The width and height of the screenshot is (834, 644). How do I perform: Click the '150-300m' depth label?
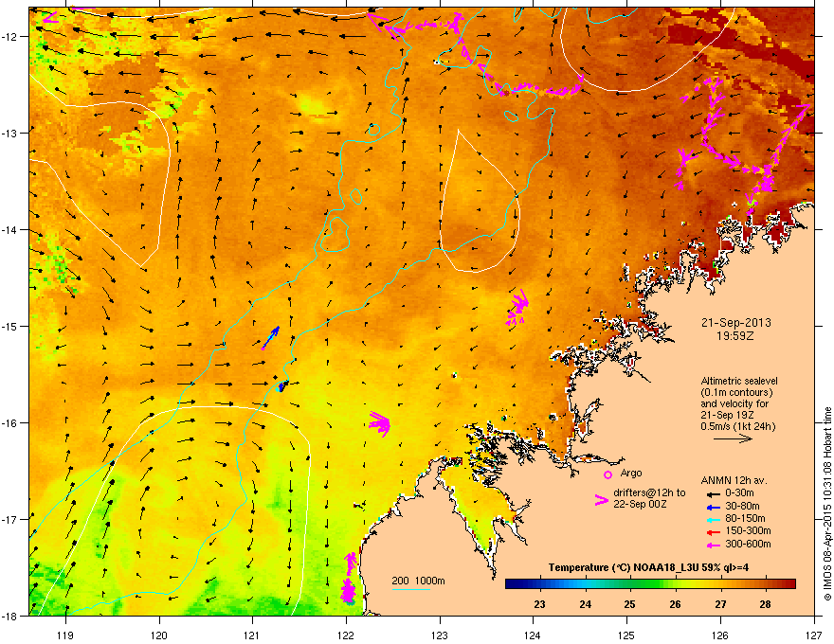(x=749, y=530)
